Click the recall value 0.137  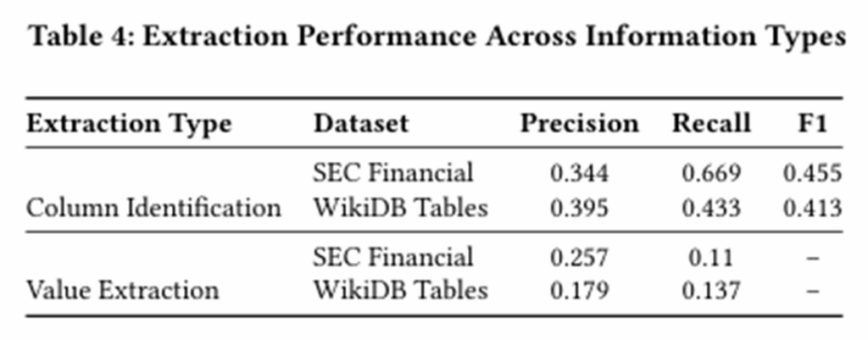[711, 290]
